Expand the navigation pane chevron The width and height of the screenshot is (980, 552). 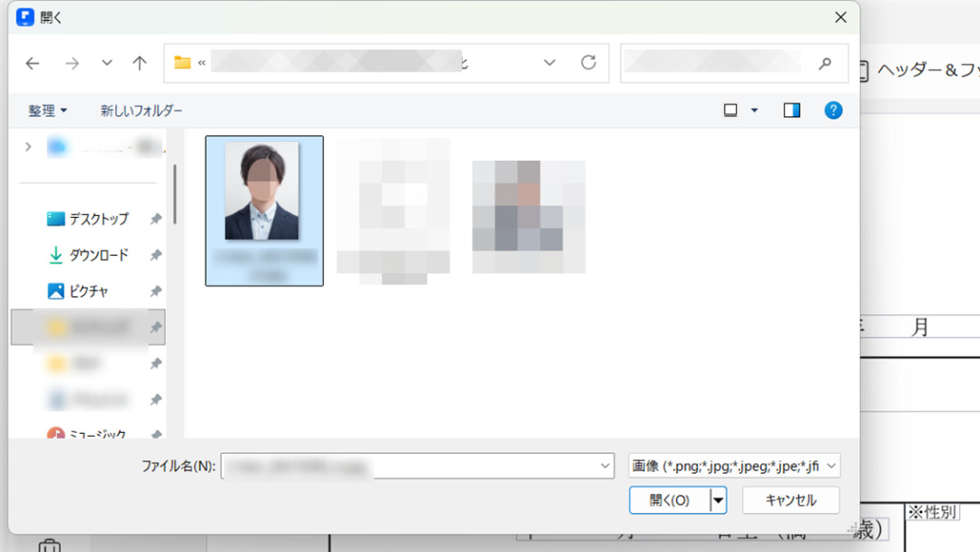coord(28,146)
